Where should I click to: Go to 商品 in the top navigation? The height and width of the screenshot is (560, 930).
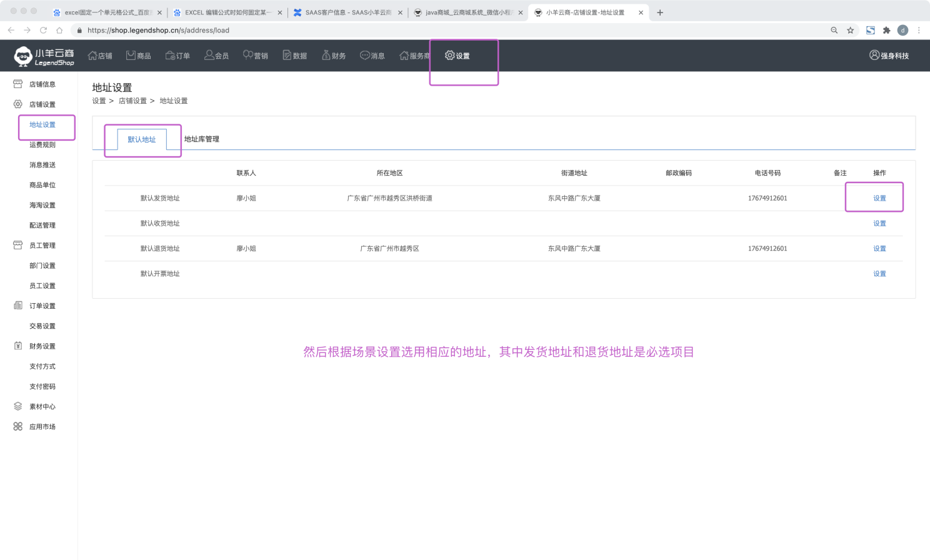139,56
